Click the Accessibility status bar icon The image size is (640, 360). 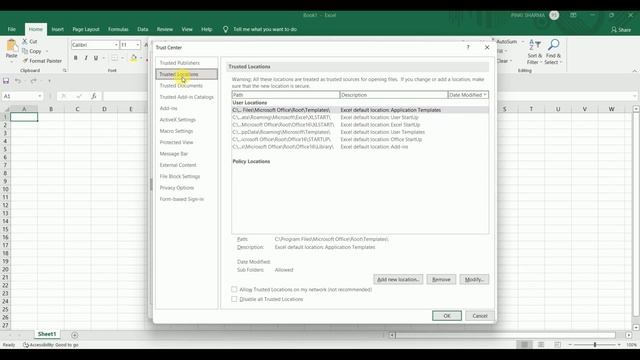tap(26, 345)
